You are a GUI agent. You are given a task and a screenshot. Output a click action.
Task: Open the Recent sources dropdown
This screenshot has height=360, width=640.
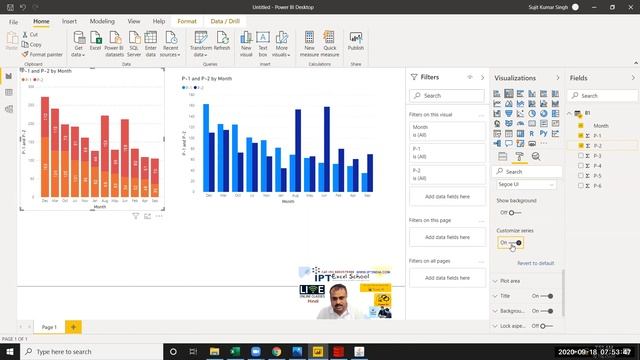click(x=178, y=55)
